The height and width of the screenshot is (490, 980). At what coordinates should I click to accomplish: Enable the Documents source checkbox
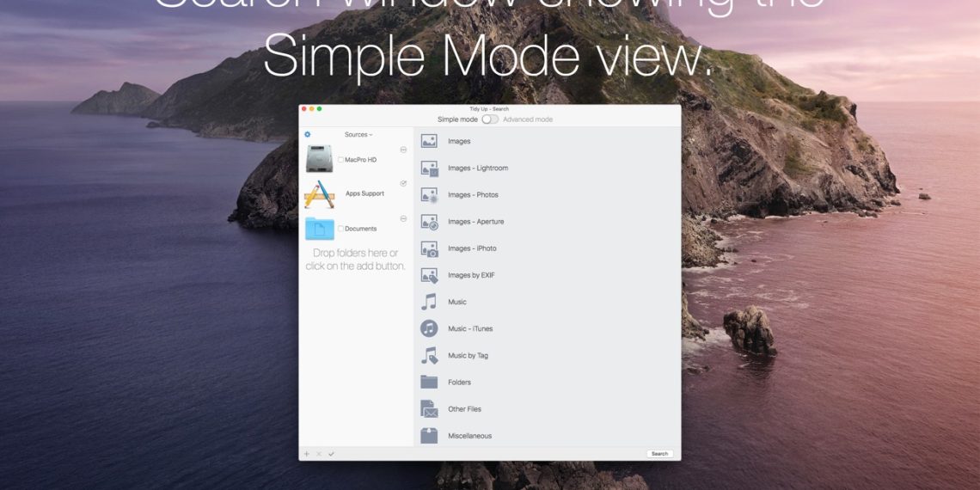(341, 229)
